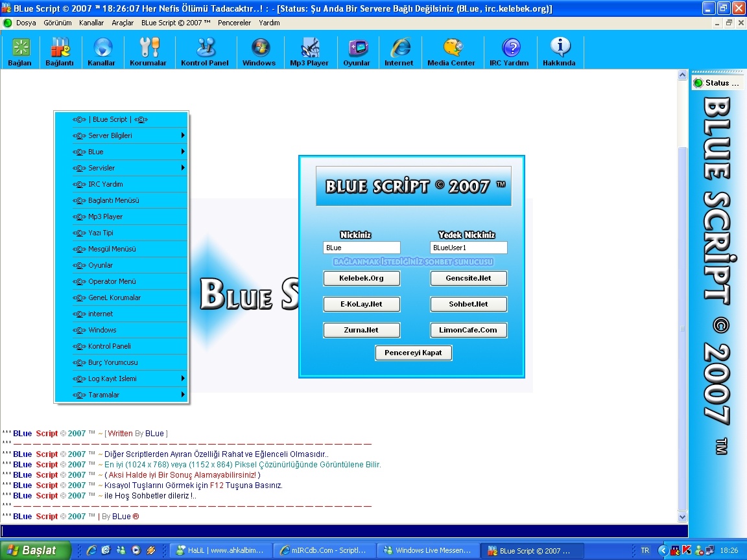Launch Windows Messenger quick launch icon

(x=121, y=550)
